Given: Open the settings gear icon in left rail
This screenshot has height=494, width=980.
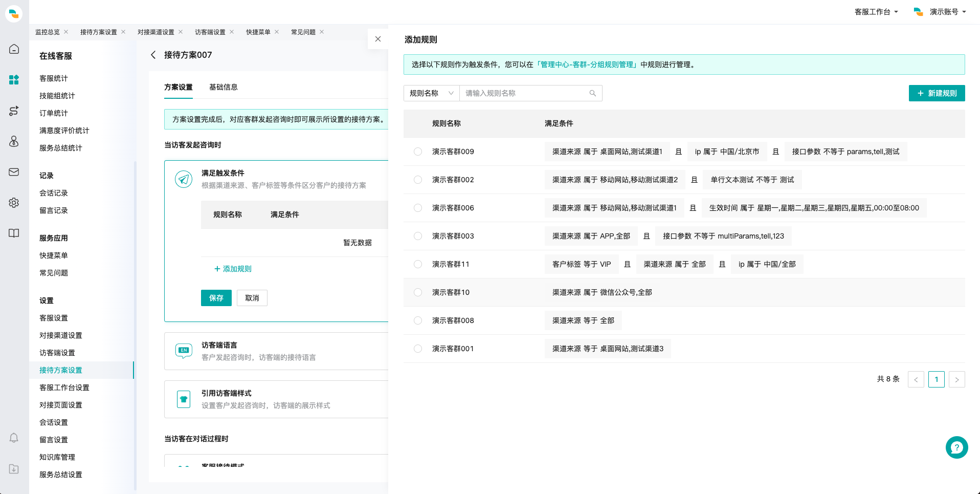Looking at the screenshot, I should 14,203.
